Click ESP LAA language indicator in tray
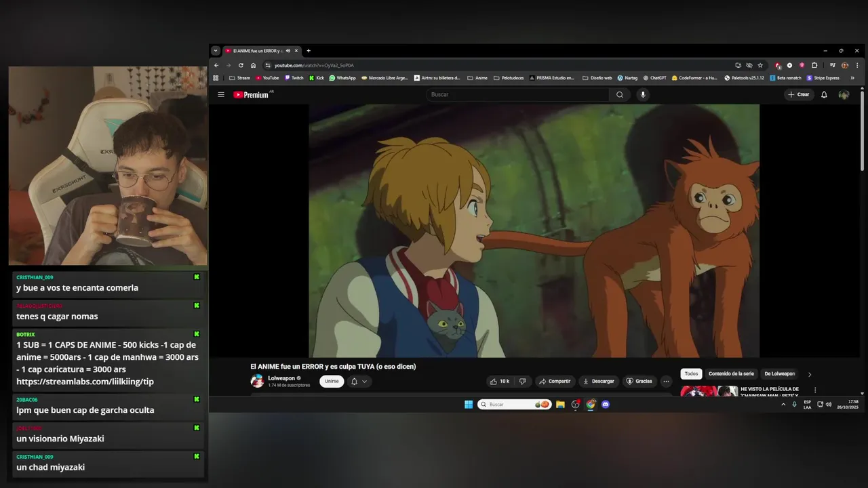This screenshot has height=488, width=868. 807,405
